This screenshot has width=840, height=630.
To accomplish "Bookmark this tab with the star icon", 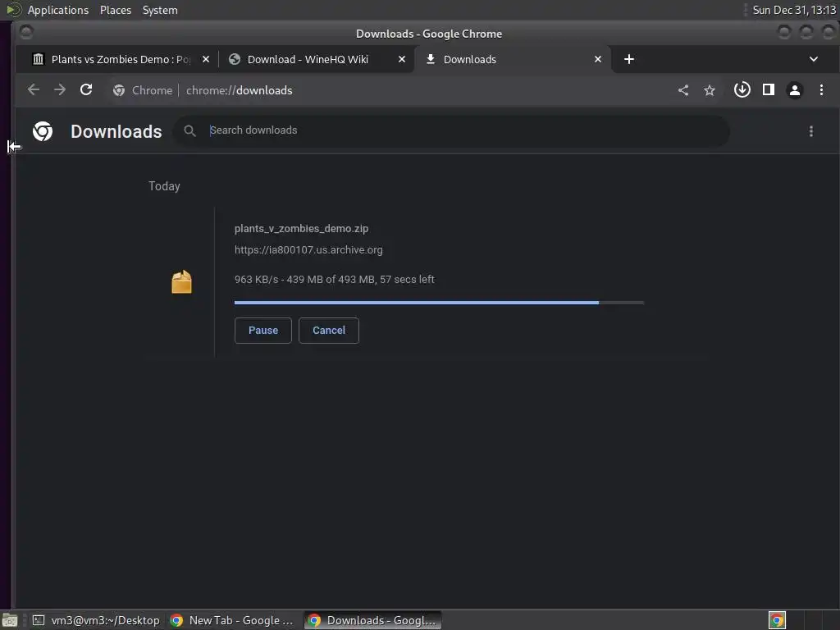I will tap(710, 90).
